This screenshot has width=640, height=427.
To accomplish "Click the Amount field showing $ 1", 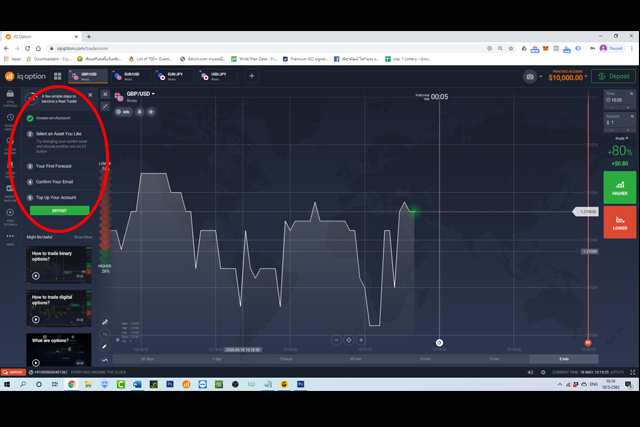I will [619, 120].
